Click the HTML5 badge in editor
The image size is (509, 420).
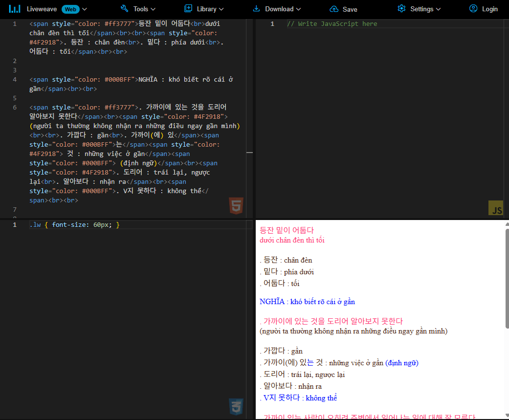(x=236, y=206)
